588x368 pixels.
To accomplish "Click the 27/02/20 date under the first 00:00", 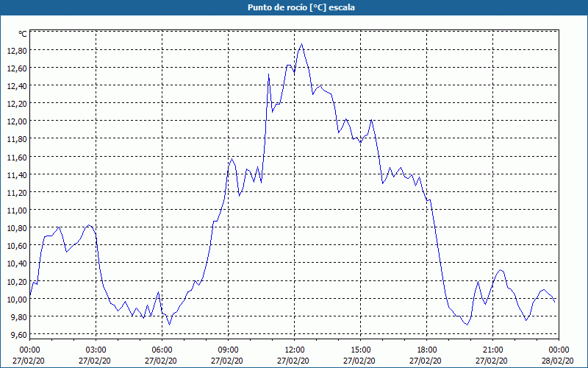I will point(29,361).
